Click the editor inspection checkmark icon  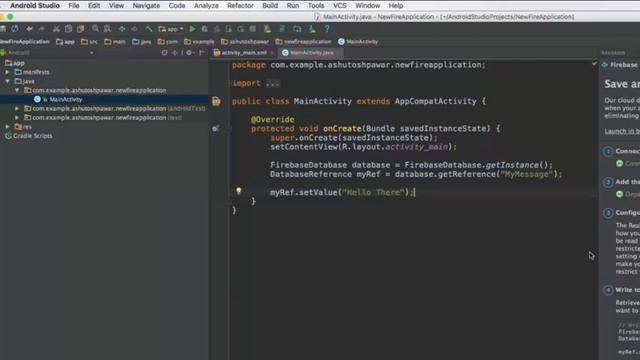[x=594, y=64]
